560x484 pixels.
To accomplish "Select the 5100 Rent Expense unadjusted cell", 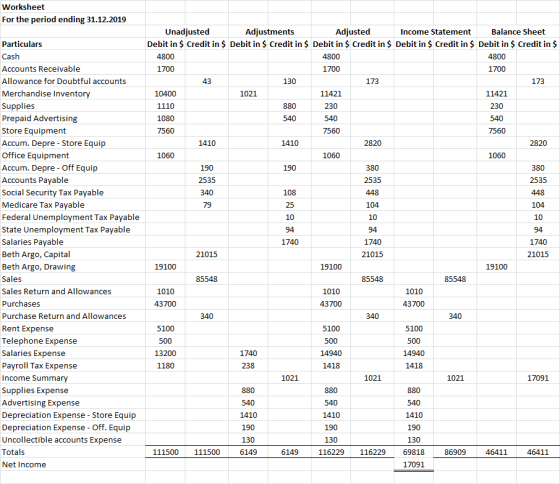I will pos(165,329).
